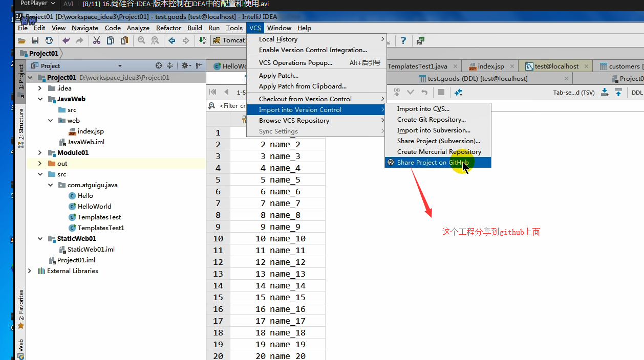Click the filter search magnifier icon
Image resolution: width=644 pixels, height=360 pixels.
pos(212,106)
